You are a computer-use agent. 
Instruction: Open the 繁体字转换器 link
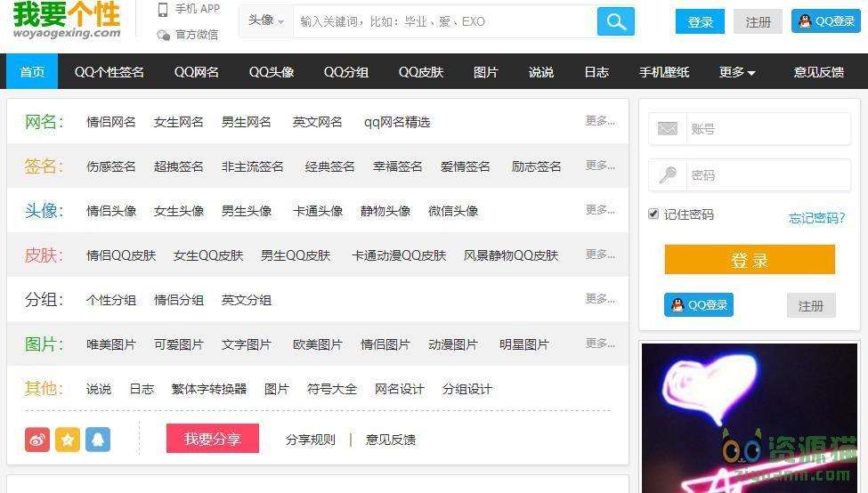pyautogui.click(x=208, y=388)
